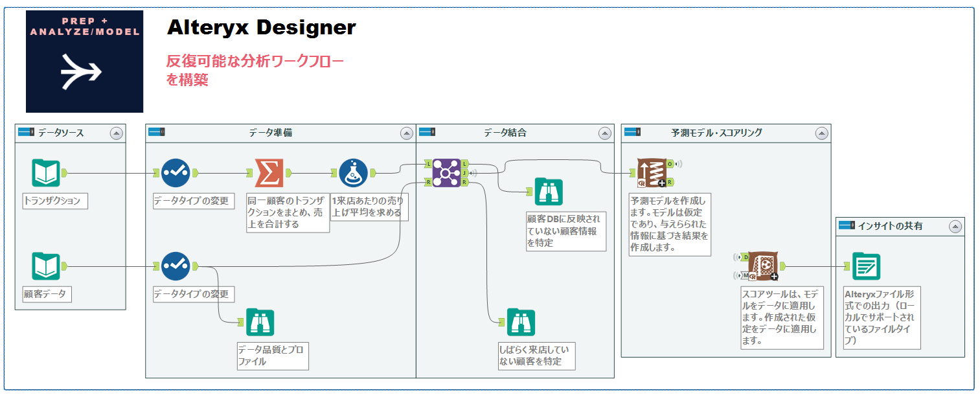This screenshot has height=399, width=980.
Task: Click the Alteryx Designer title text
Action: coord(261,27)
